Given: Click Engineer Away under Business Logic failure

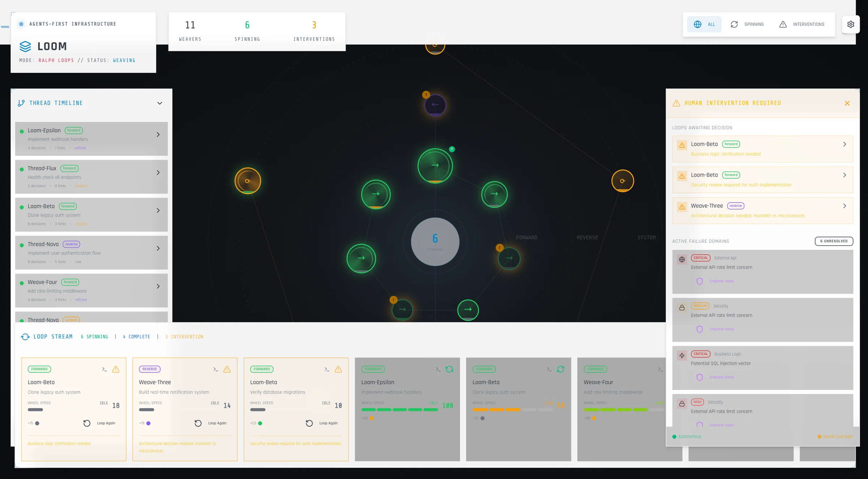Looking at the screenshot, I should click(722, 377).
